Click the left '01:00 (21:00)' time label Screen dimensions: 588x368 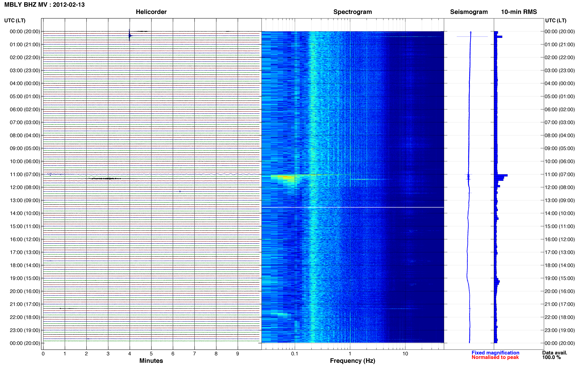[25, 45]
